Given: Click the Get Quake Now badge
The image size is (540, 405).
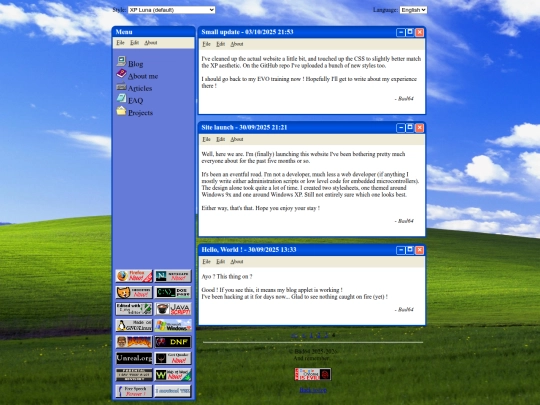Looking at the screenshot, I should pyautogui.click(x=173, y=359).
